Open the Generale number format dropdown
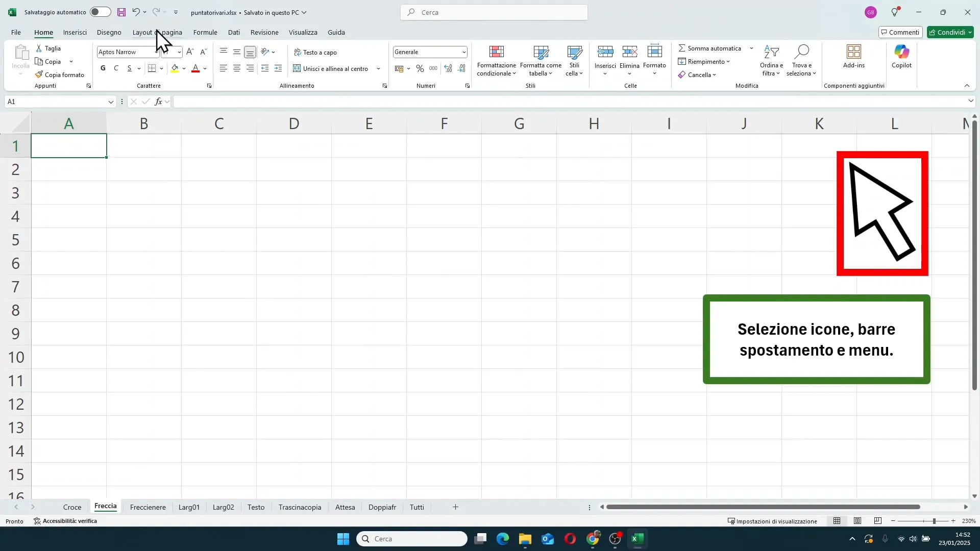The image size is (980, 551). pos(464,52)
